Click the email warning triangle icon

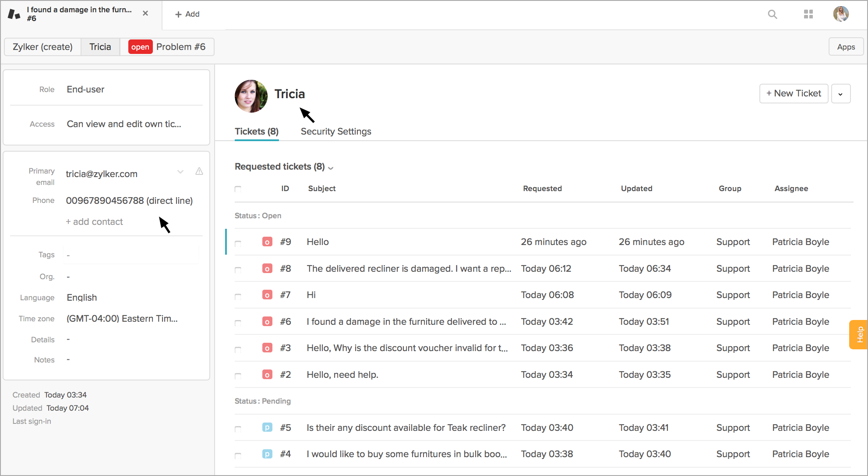199,171
